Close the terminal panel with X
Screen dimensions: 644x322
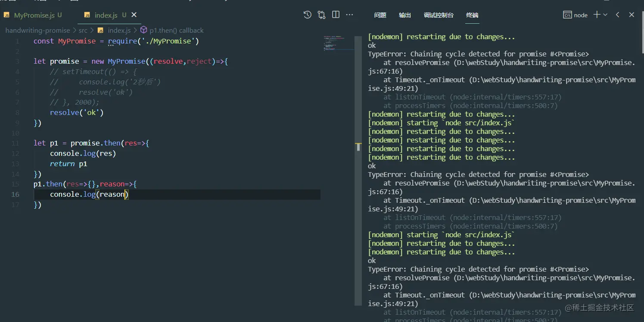pos(632,15)
